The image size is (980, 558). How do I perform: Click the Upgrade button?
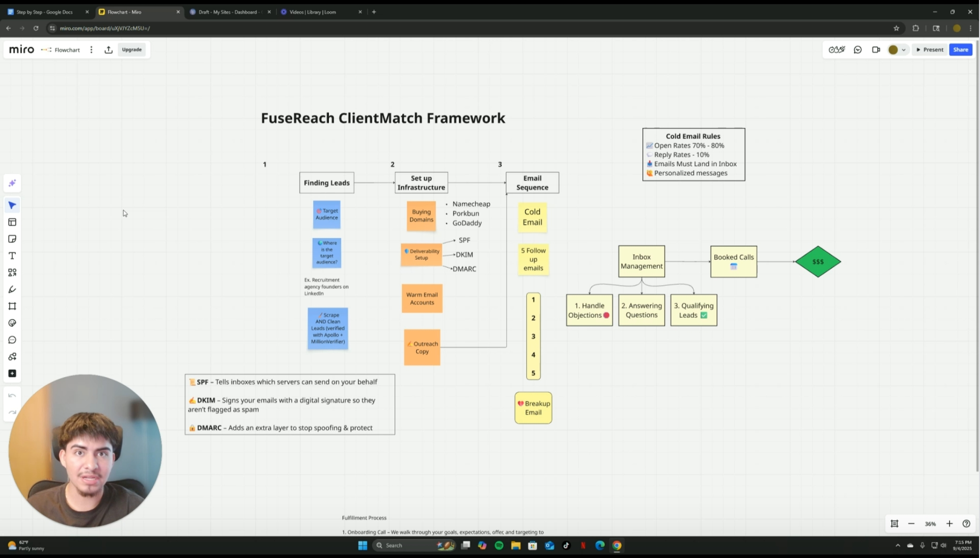pos(132,50)
